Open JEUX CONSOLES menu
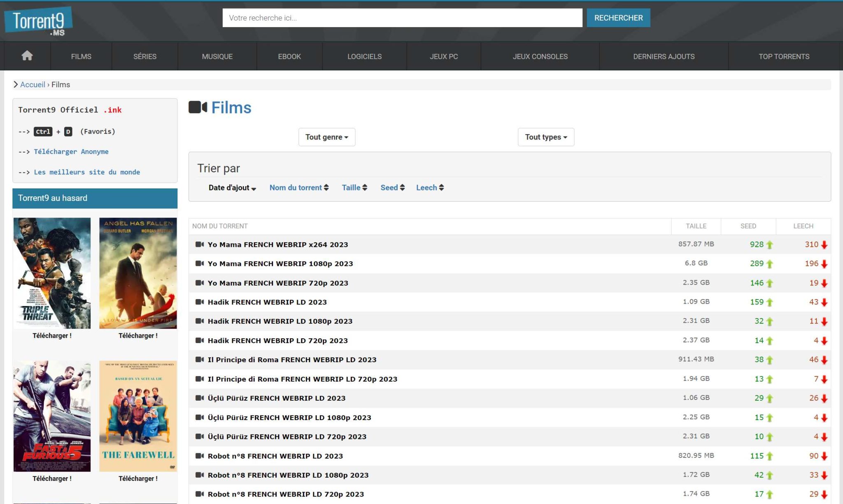This screenshot has width=843, height=504. pyautogui.click(x=540, y=56)
